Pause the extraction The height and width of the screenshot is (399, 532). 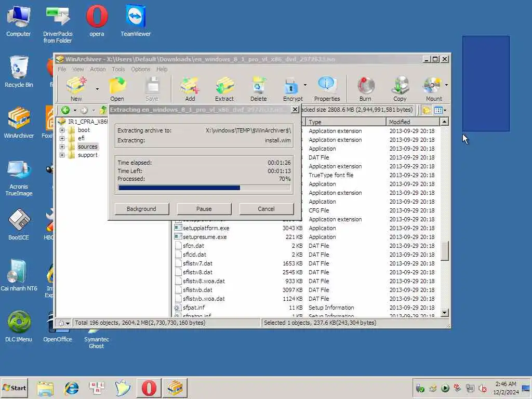(204, 209)
